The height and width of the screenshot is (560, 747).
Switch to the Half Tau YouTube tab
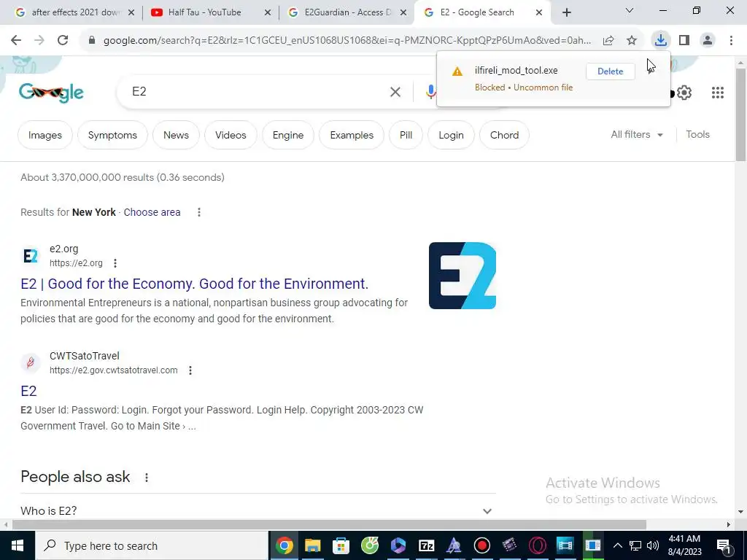click(x=205, y=12)
